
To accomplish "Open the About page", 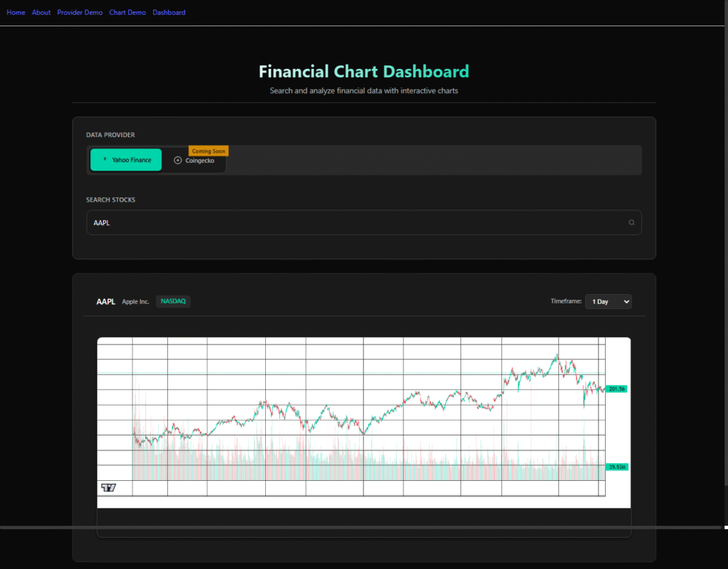I will pos(41,13).
